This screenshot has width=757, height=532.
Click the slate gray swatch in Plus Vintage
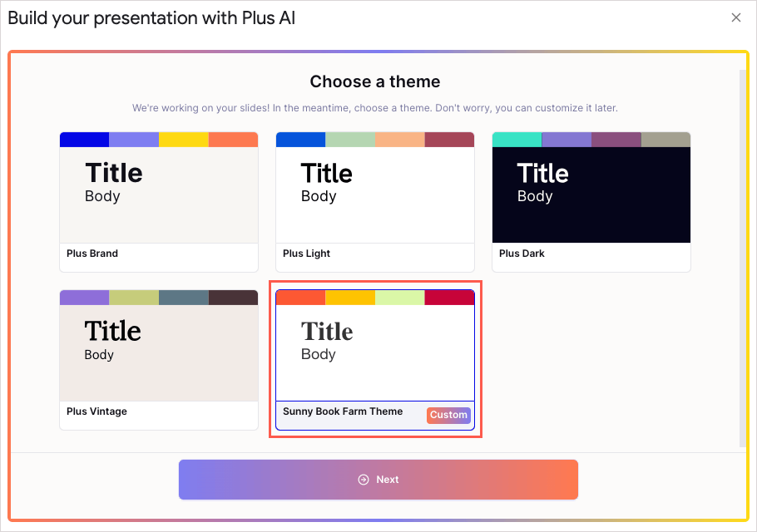[x=184, y=298]
